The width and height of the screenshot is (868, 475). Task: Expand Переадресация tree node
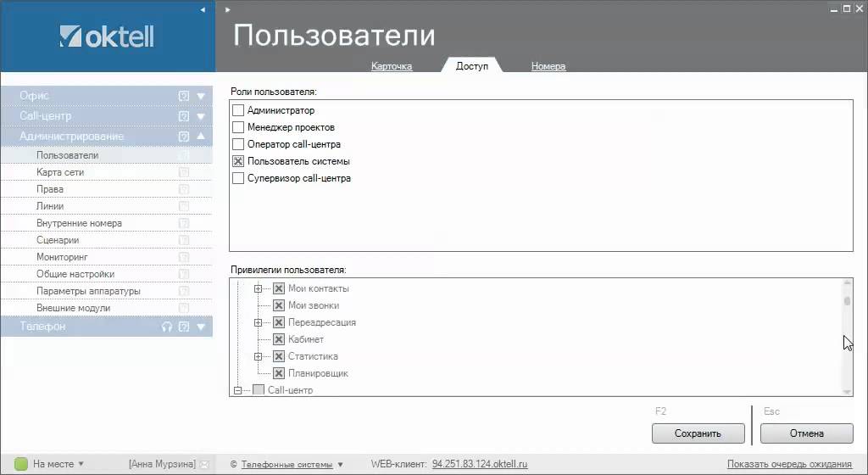click(x=258, y=323)
